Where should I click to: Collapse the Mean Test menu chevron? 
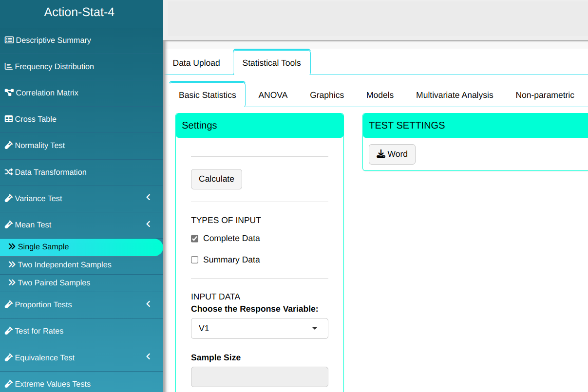[x=148, y=224]
